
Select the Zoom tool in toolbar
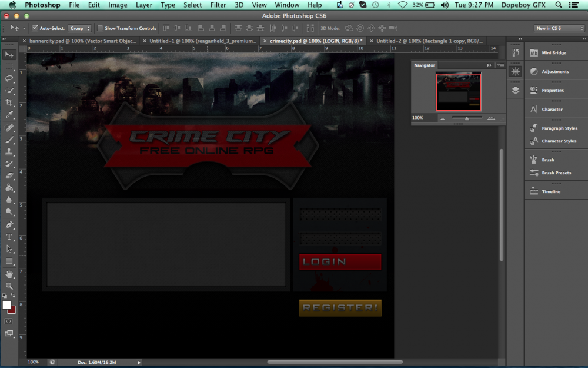pos(9,286)
